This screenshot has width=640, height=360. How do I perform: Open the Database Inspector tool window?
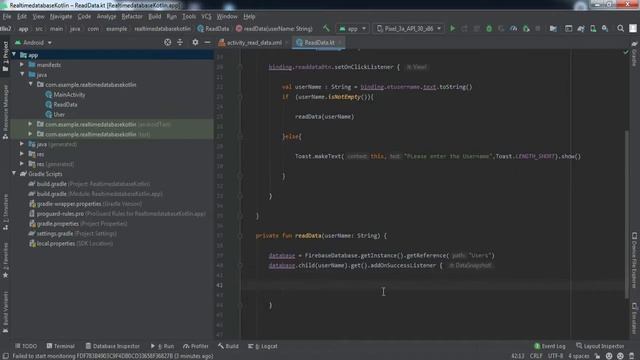tap(113, 346)
